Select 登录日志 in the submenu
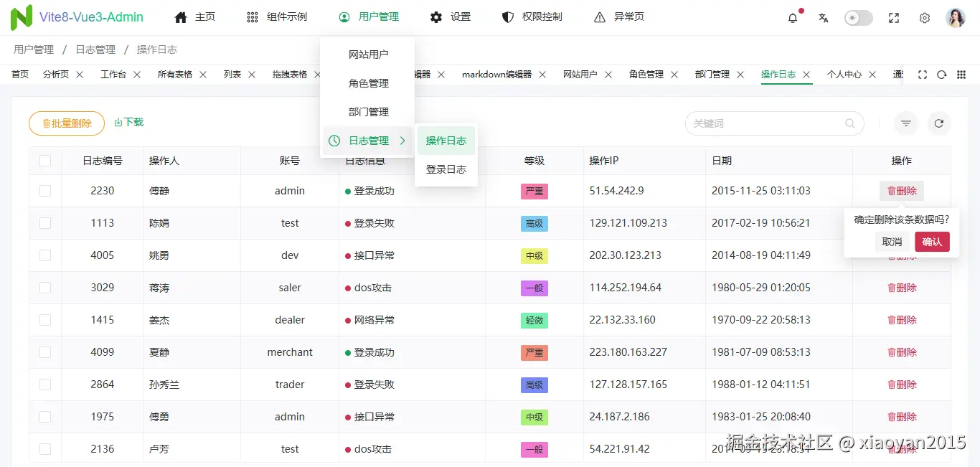This screenshot has height=467, width=980. click(x=446, y=169)
